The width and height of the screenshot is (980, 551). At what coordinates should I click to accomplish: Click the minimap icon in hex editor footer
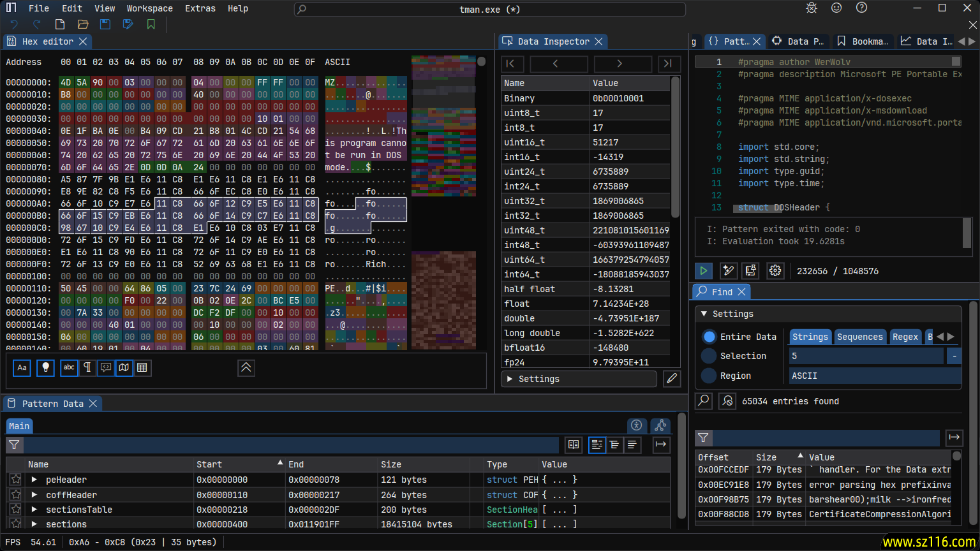tap(124, 367)
